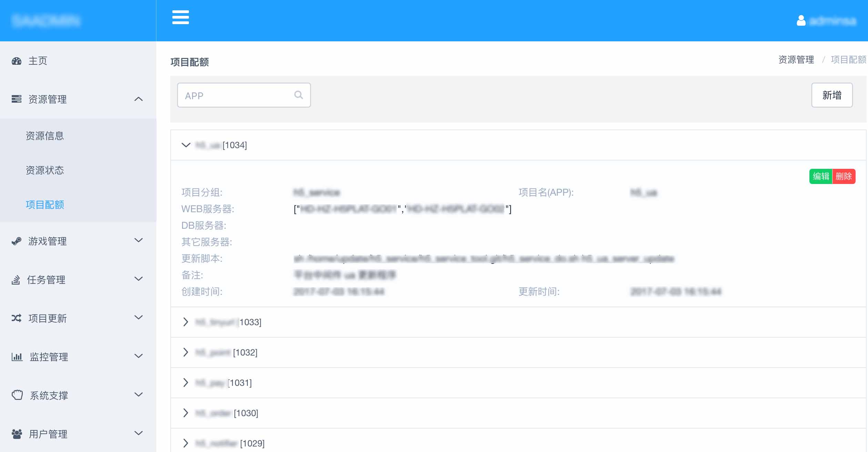Collapse the expanded [1034] project row
This screenshot has width=868, height=452.
coord(186,145)
